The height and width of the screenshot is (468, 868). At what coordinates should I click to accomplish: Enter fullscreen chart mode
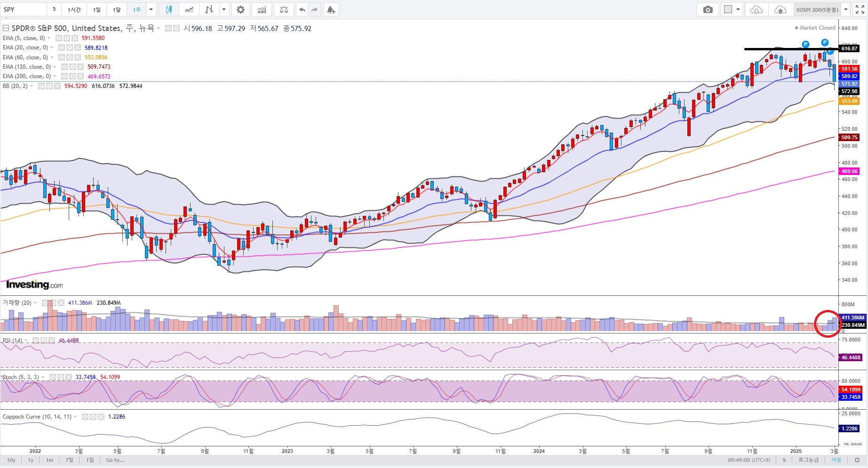coord(860,9)
